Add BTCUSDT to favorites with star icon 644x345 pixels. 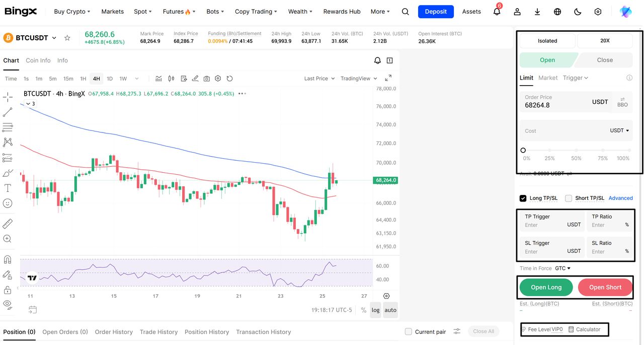pos(67,38)
